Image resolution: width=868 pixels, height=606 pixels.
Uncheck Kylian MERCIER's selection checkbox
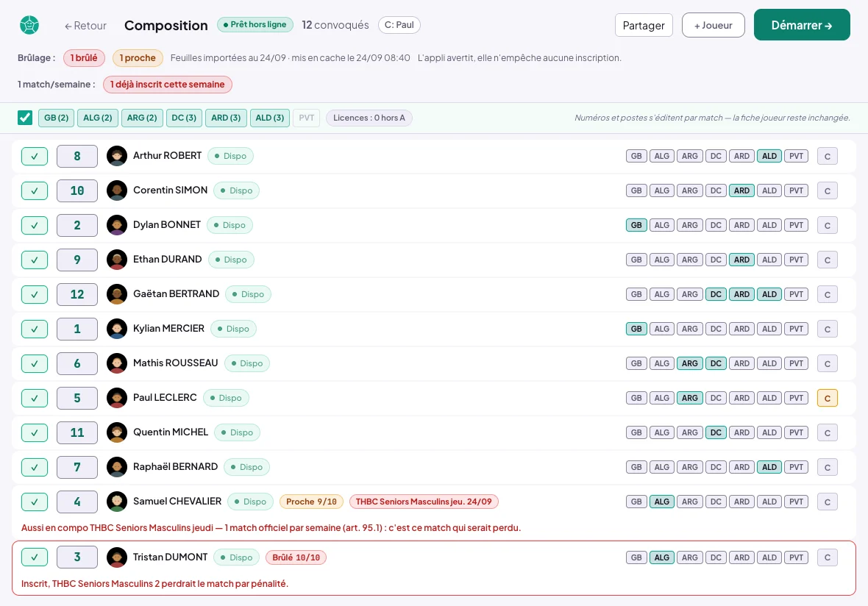[35, 329]
